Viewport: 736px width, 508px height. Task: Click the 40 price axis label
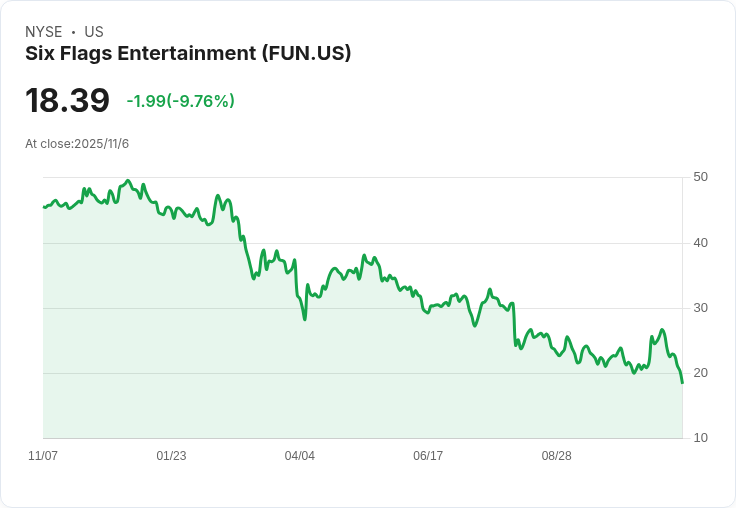700,243
